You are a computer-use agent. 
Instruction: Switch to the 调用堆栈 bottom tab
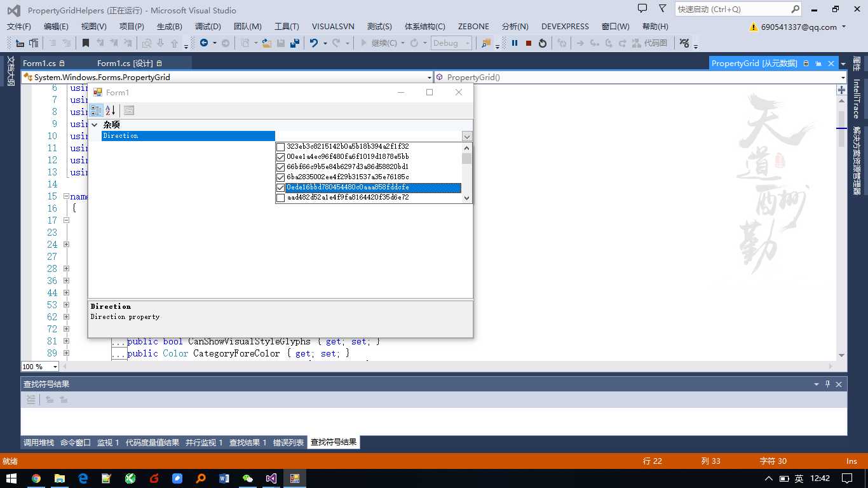(x=39, y=443)
